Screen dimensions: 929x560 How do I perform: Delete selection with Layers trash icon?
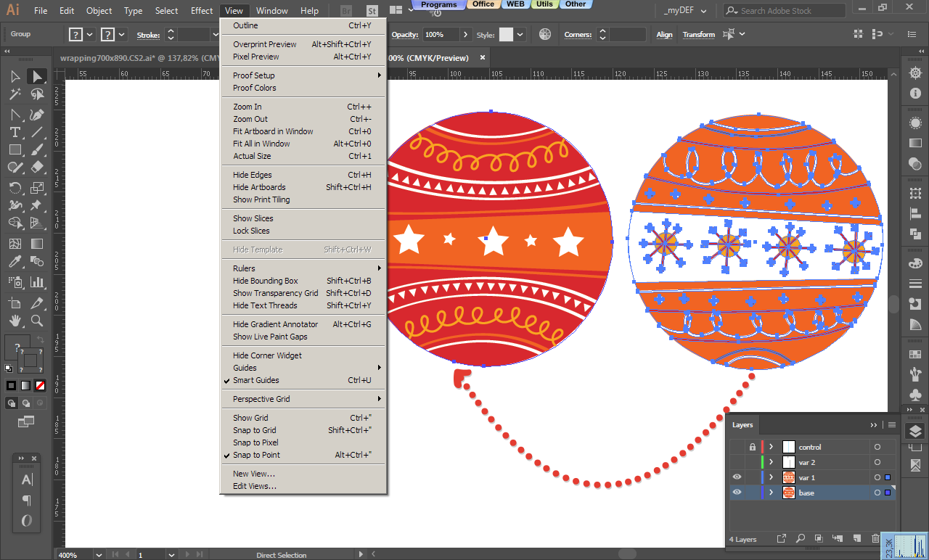[875, 539]
